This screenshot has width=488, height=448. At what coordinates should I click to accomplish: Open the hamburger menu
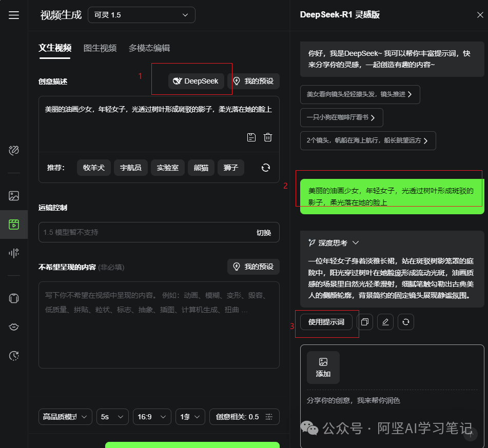(14, 15)
